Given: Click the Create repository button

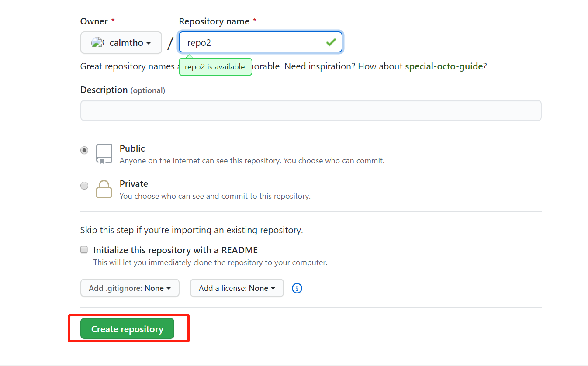Looking at the screenshot, I should (x=127, y=329).
